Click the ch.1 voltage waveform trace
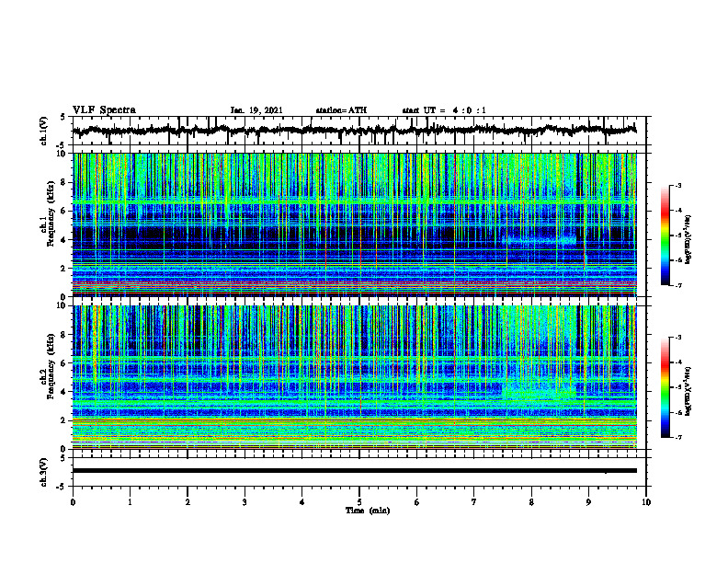 click(x=354, y=130)
